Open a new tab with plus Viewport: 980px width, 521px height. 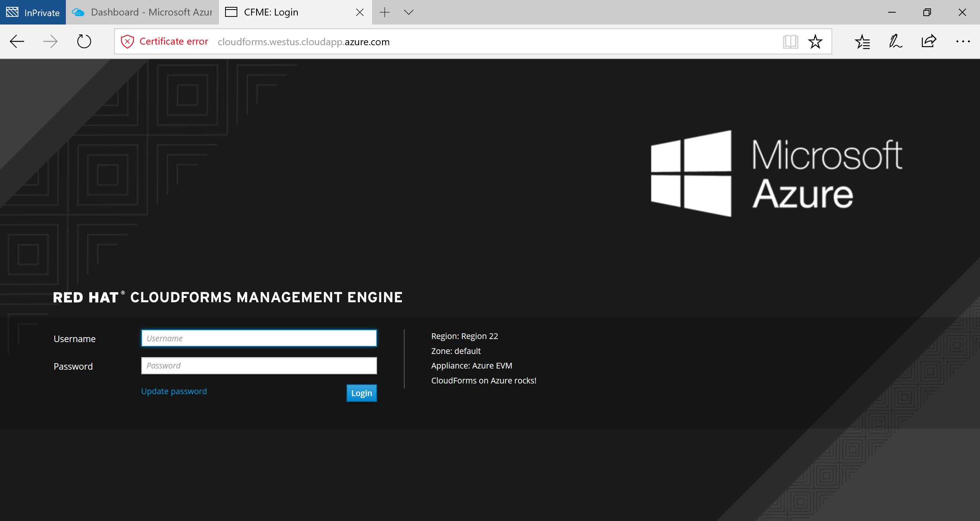click(384, 12)
